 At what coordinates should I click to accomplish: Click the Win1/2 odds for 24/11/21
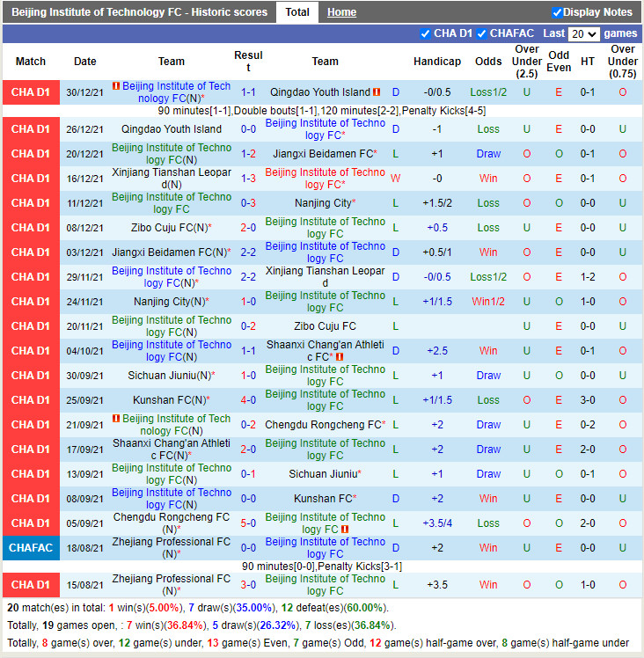[488, 302]
